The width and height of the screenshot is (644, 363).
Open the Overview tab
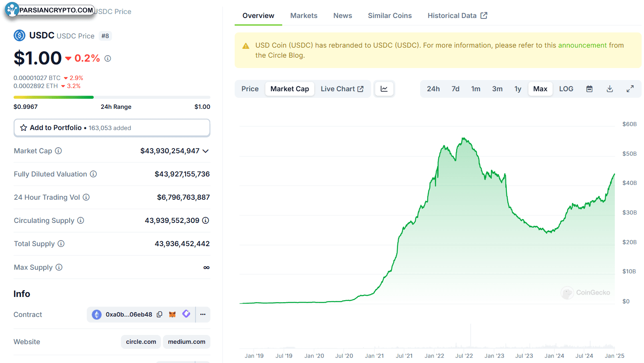258,16
